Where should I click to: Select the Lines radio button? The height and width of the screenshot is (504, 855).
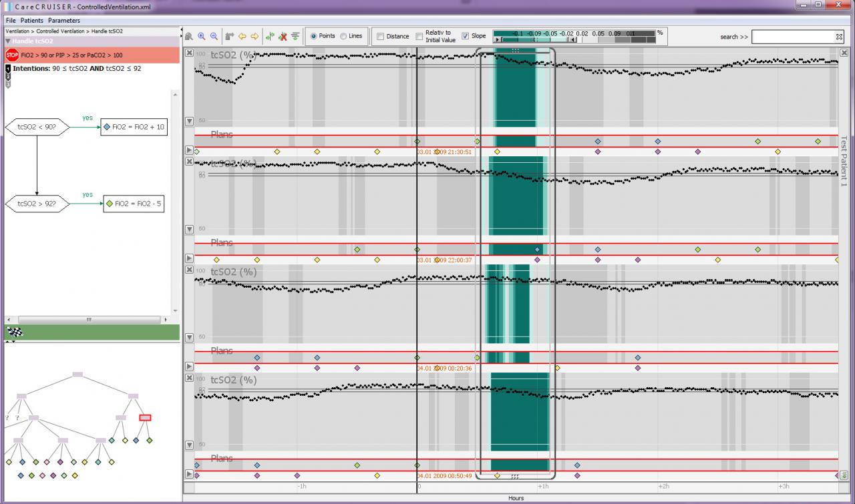[x=343, y=36]
